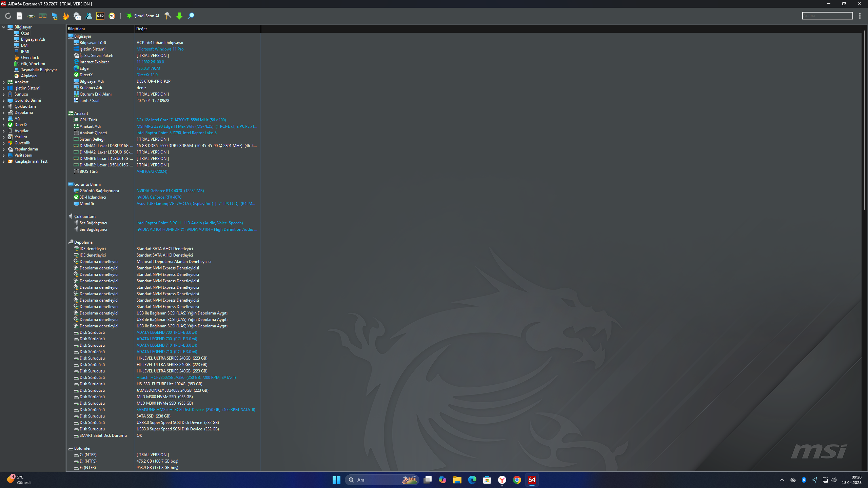Open the OSD panel icon
The height and width of the screenshot is (488, 868).
coord(100,16)
